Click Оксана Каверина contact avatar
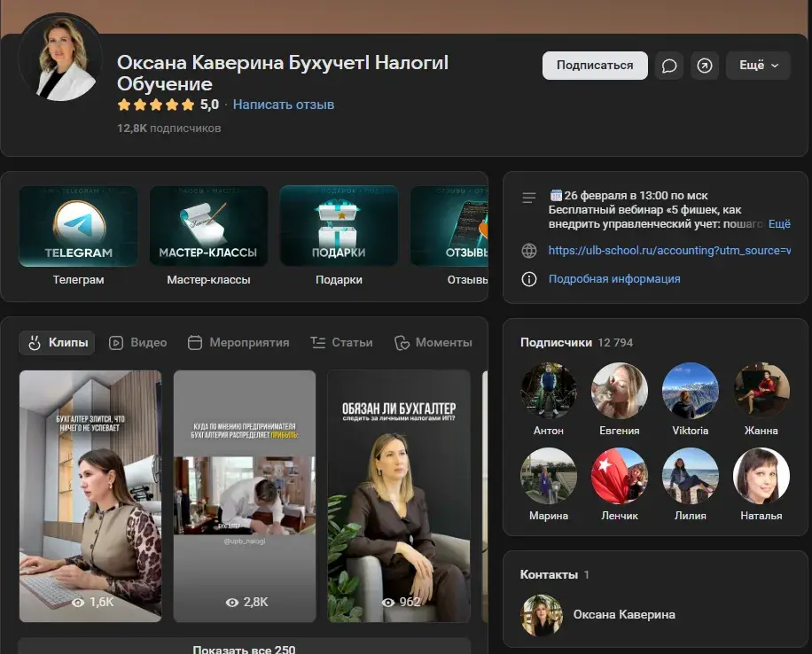812x654 pixels. pos(541,615)
